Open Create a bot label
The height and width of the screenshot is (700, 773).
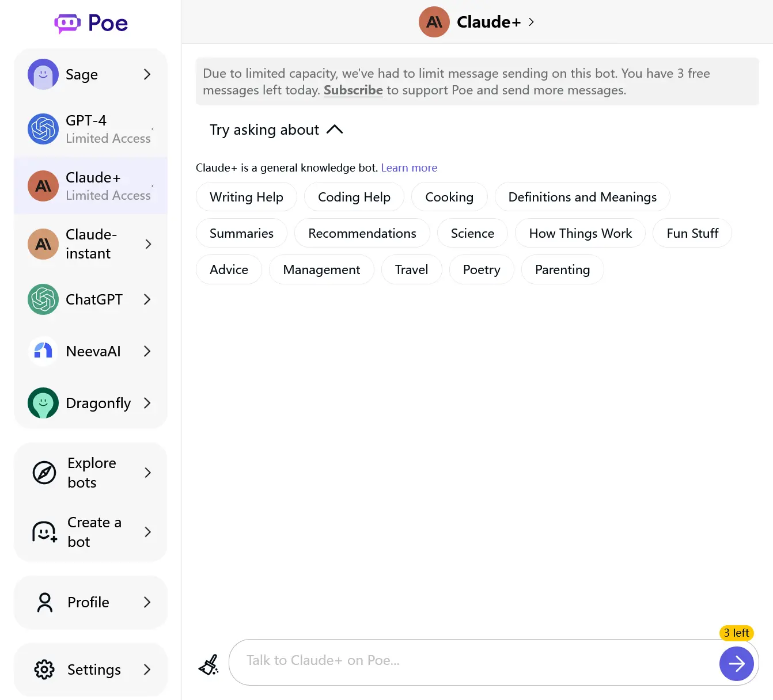point(94,532)
